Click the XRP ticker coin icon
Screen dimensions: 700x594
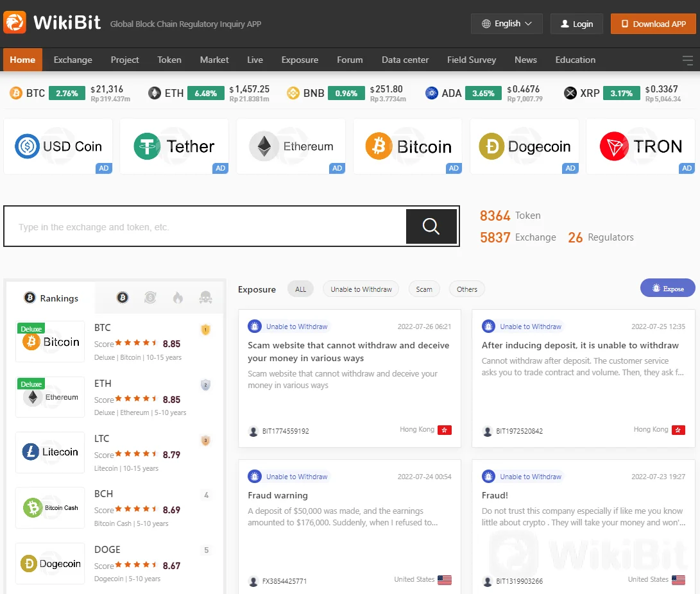pyautogui.click(x=570, y=93)
